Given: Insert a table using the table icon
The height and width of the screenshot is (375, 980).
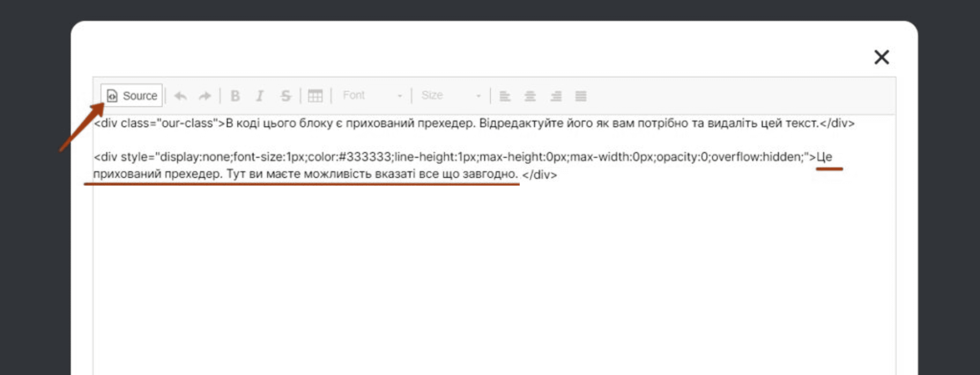Looking at the screenshot, I should pos(315,96).
